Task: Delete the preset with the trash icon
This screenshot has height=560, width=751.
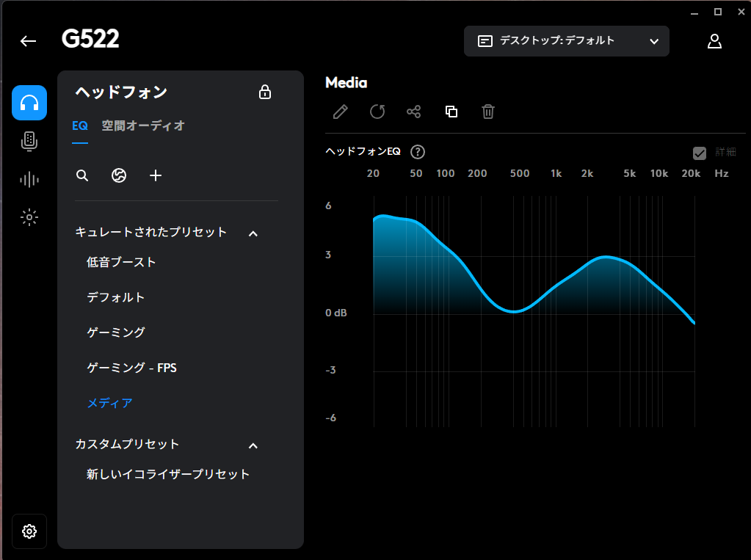Action: point(488,112)
